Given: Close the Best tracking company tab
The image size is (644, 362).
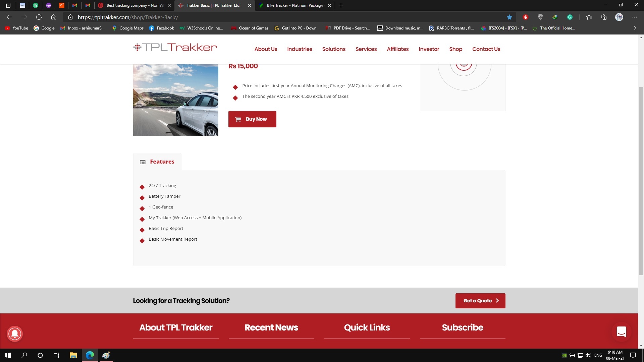Looking at the screenshot, I should click(169, 5).
